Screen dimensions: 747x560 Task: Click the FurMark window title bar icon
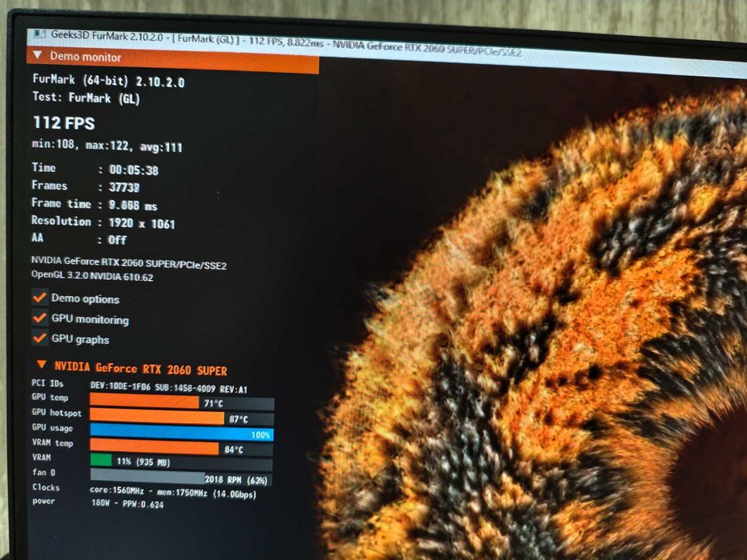(x=38, y=34)
